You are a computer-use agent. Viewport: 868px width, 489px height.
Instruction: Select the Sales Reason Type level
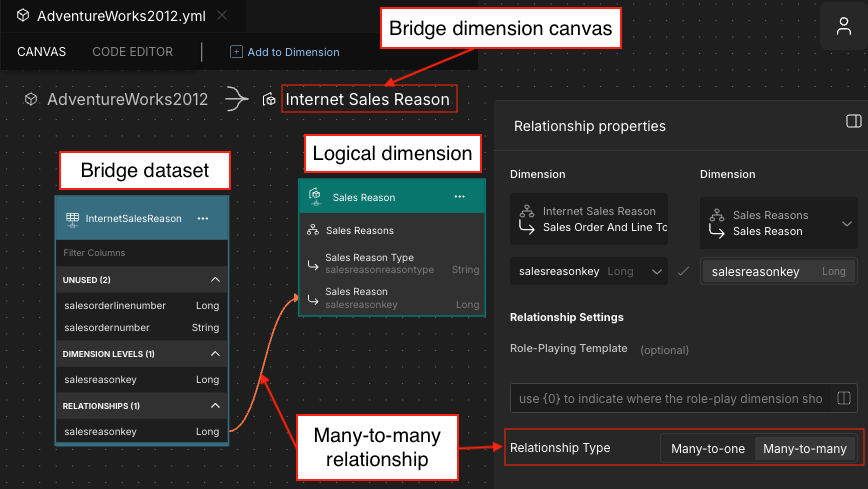(392, 264)
